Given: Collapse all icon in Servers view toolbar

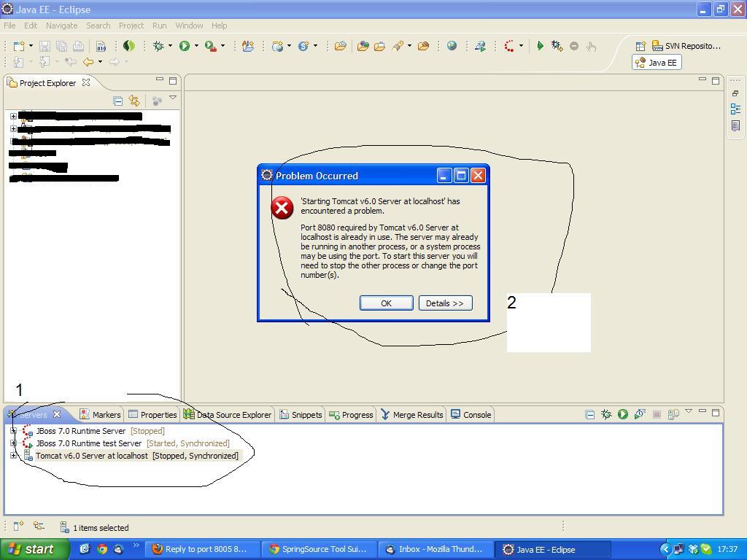Looking at the screenshot, I should click(589, 414).
